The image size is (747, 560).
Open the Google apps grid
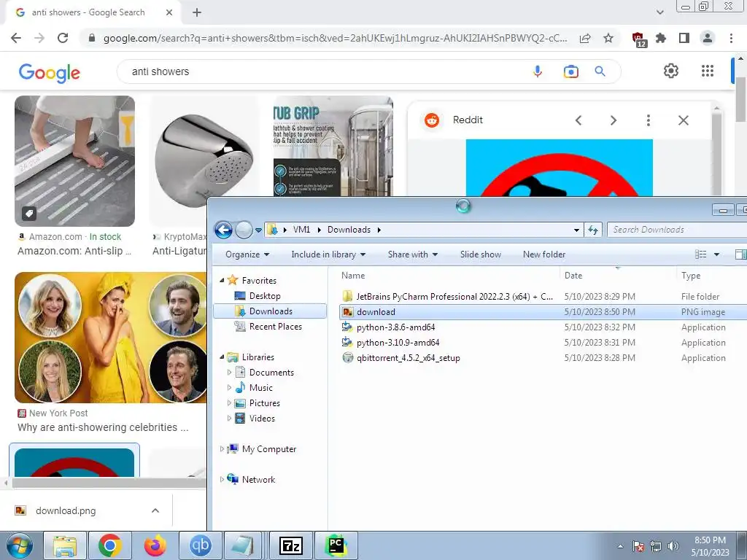pos(708,71)
